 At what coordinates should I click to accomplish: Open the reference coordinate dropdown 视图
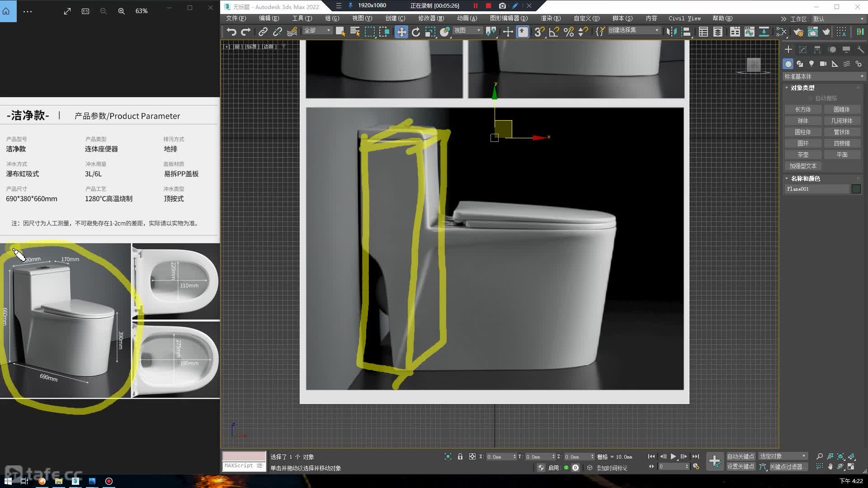point(468,30)
